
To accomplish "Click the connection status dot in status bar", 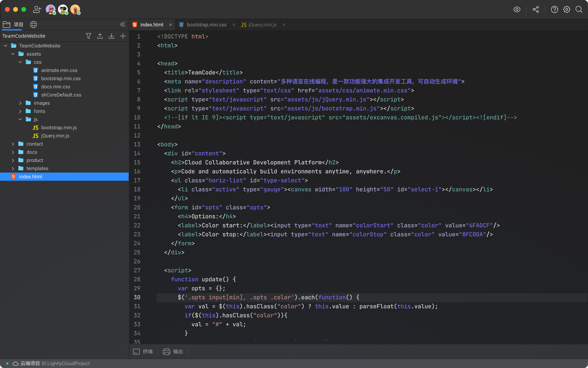I will (x=7, y=363).
